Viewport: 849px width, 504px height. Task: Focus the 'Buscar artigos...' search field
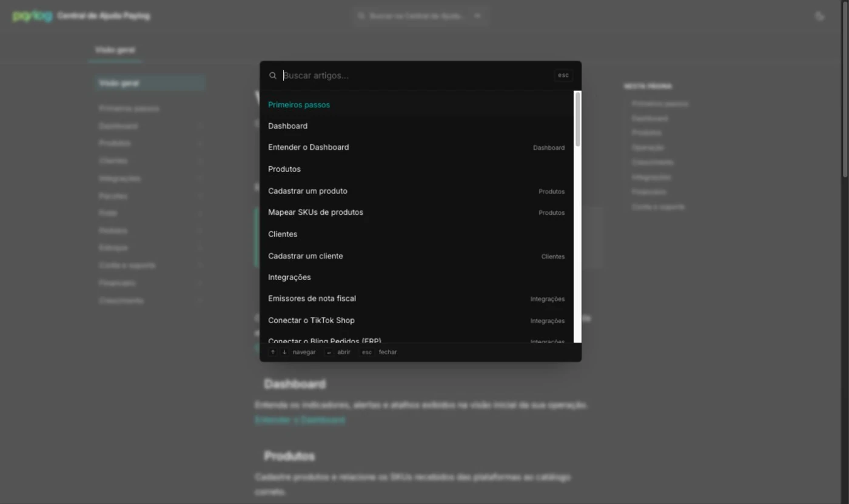coord(416,76)
